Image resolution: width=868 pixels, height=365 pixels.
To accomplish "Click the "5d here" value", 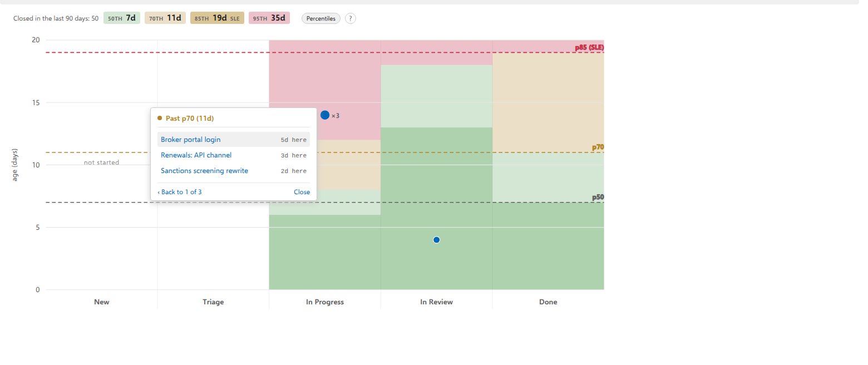I will pos(294,140).
